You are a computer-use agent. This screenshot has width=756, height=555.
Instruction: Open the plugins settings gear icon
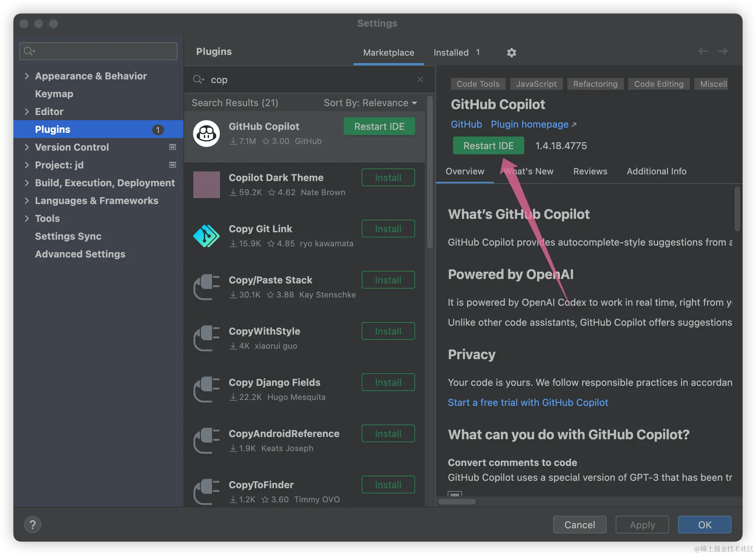point(511,52)
